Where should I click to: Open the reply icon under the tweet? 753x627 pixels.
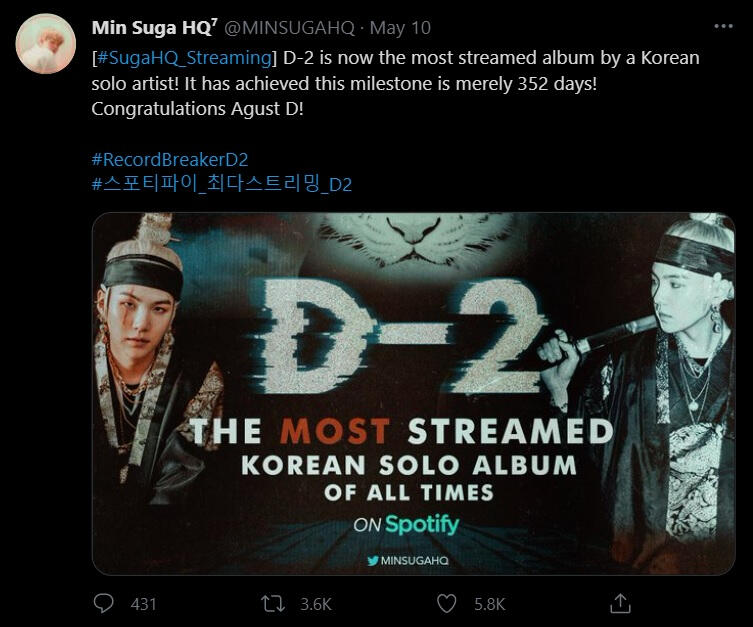click(x=104, y=603)
